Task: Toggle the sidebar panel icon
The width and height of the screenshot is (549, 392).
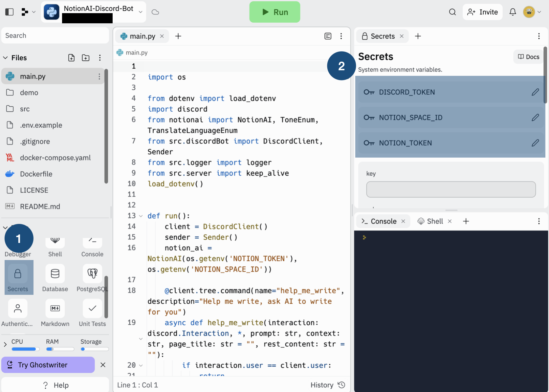Action: click(x=9, y=12)
